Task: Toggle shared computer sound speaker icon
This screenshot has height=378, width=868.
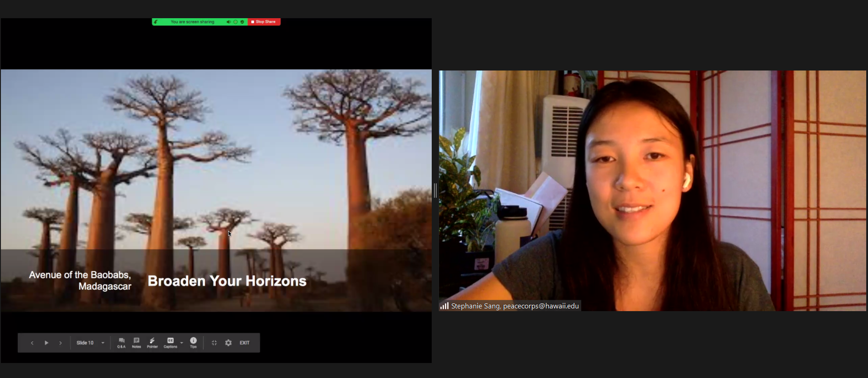Action: pos(229,22)
